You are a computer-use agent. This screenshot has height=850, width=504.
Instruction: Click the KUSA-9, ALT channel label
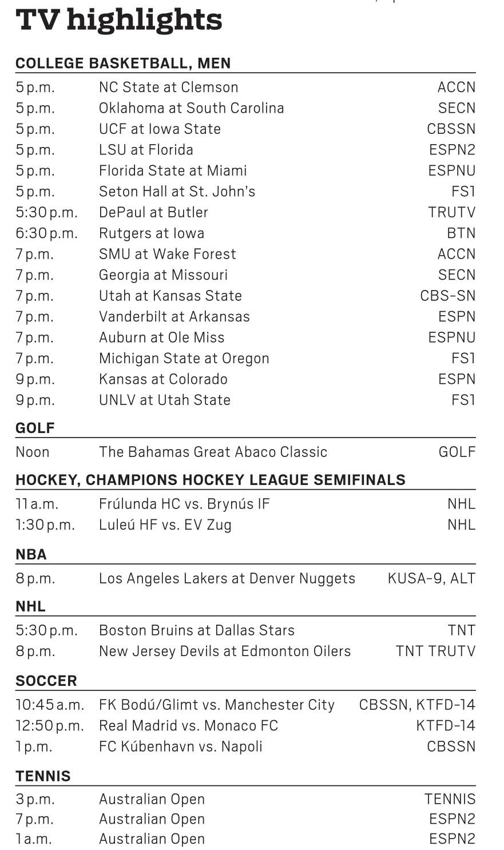[431, 578]
